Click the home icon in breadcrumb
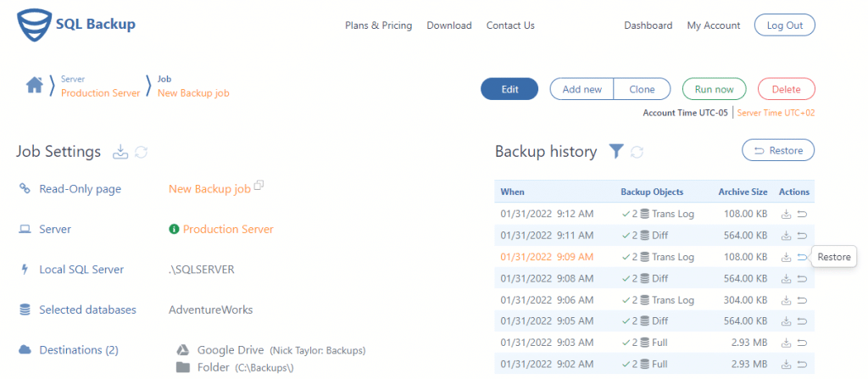Image resolution: width=868 pixels, height=379 pixels. tap(34, 85)
